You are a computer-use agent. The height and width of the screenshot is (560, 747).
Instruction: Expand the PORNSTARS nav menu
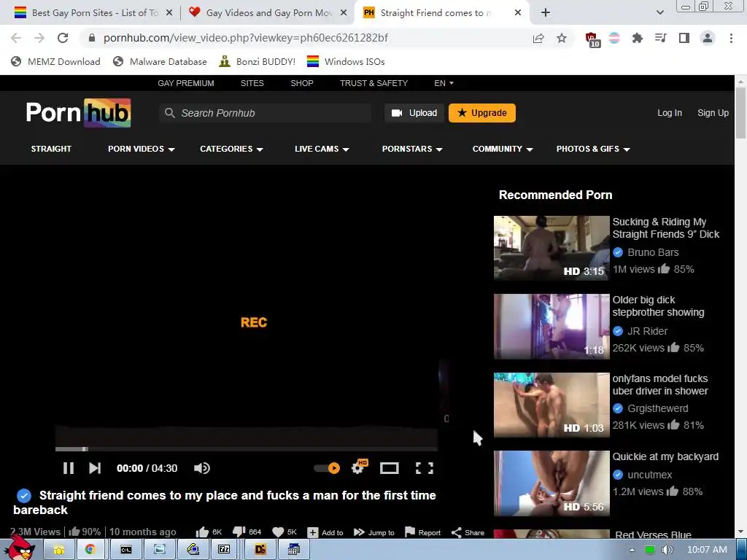coord(412,149)
